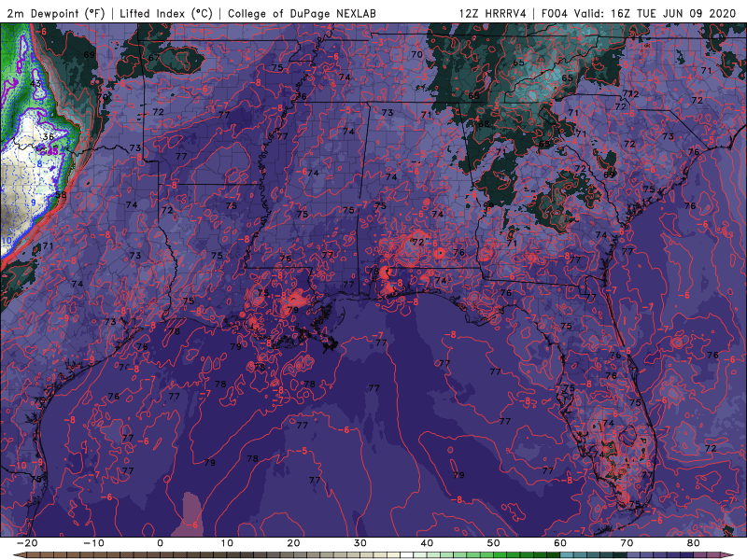Click the dewpoint value 58 on map
This screenshot has height=560, width=747.
pos(61,195)
